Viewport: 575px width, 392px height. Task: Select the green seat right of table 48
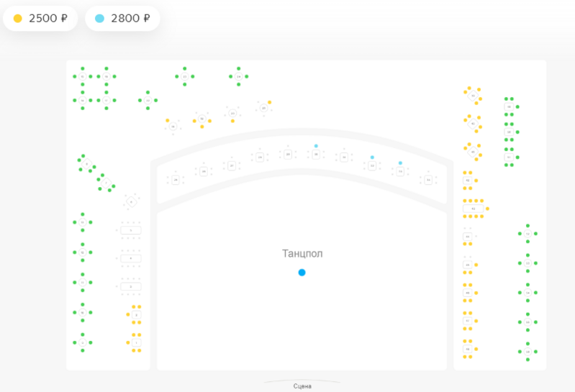coord(518,106)
